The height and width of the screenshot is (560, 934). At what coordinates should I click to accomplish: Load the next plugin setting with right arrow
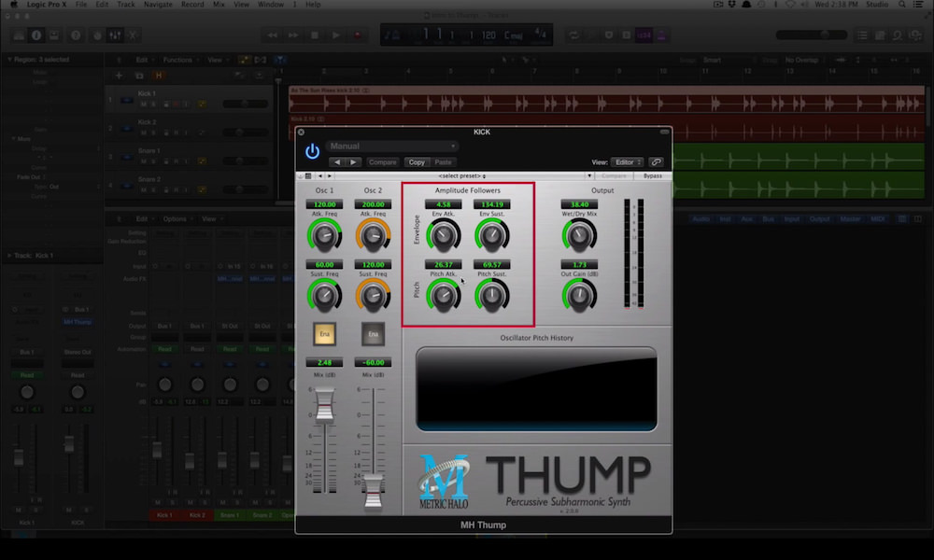tap(353, 161)
